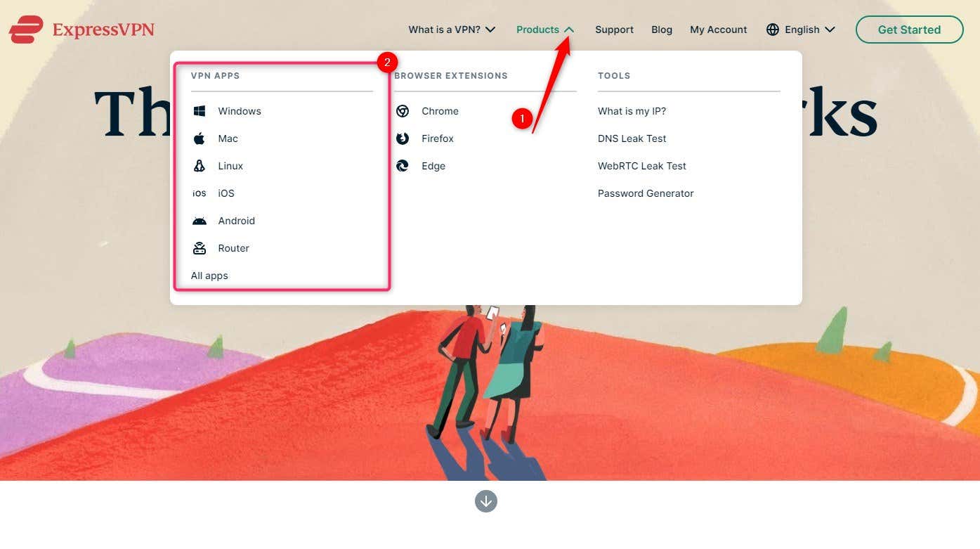Viewport: 980px width, 549px height.
Task: Open the Router app page
Action: 233,248
